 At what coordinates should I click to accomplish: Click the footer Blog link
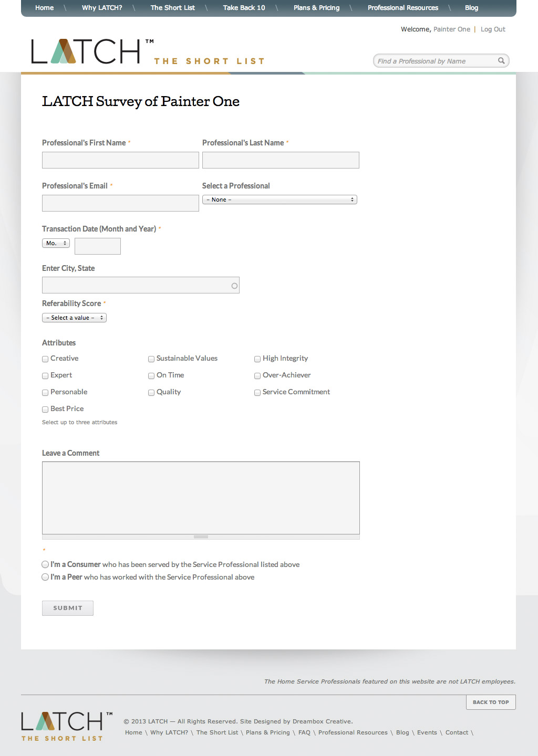(x=402, y=732)
